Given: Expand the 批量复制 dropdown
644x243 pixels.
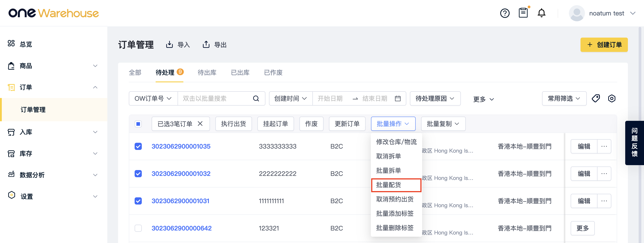Looking at the screenshot, I should [443, 124].
